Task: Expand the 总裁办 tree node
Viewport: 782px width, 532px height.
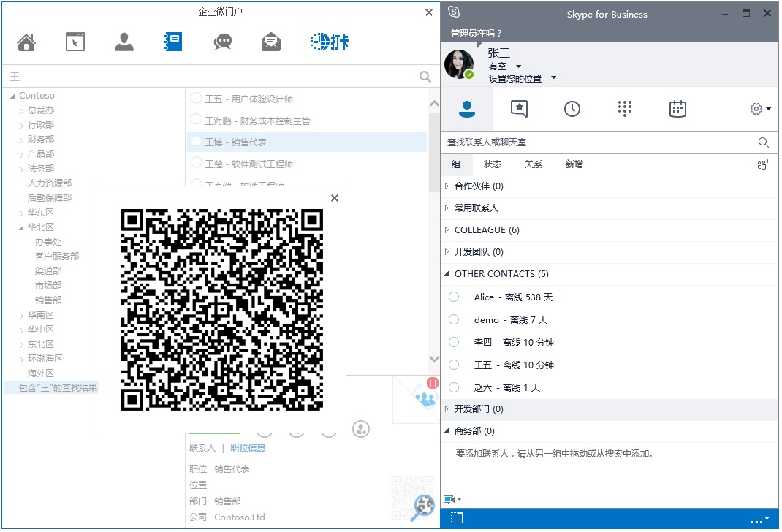Action: (21, 110)
